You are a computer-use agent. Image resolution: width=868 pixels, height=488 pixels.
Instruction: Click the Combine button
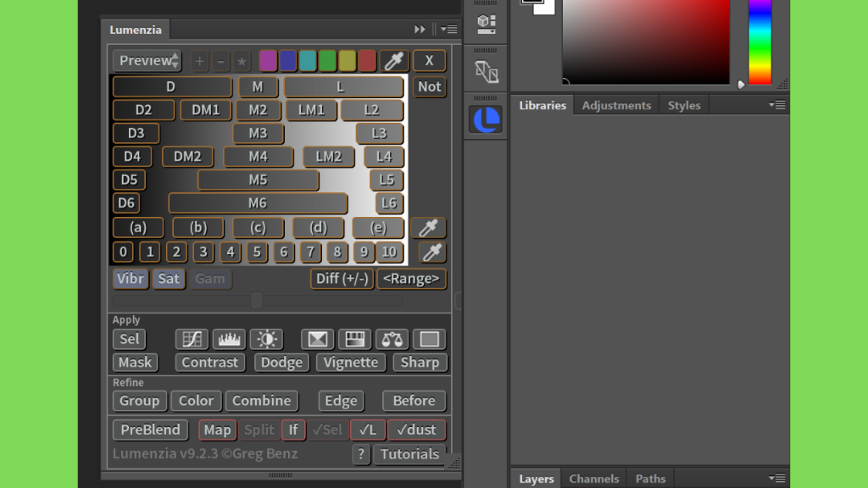pyautogui.click(x=262, y=401)
